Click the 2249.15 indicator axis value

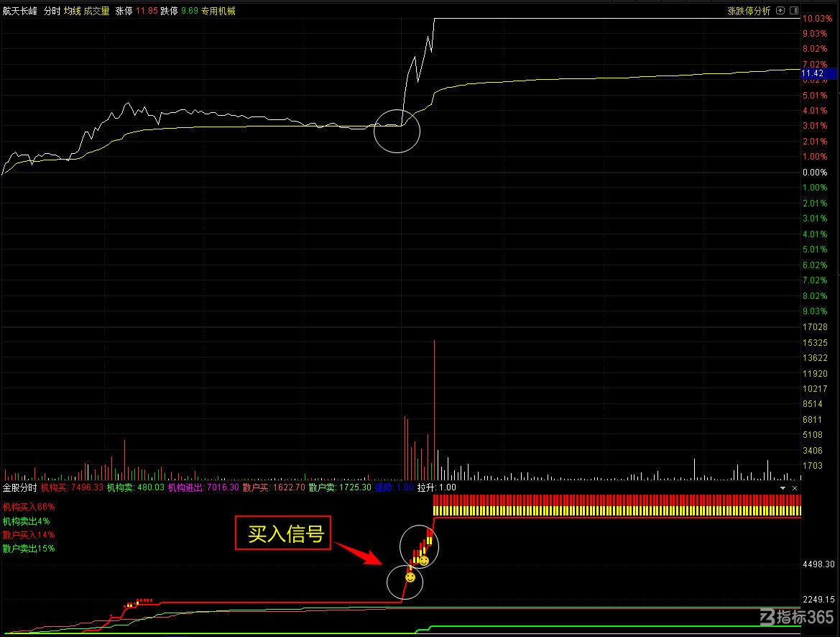pyautogui.click(x=818, y=600)
